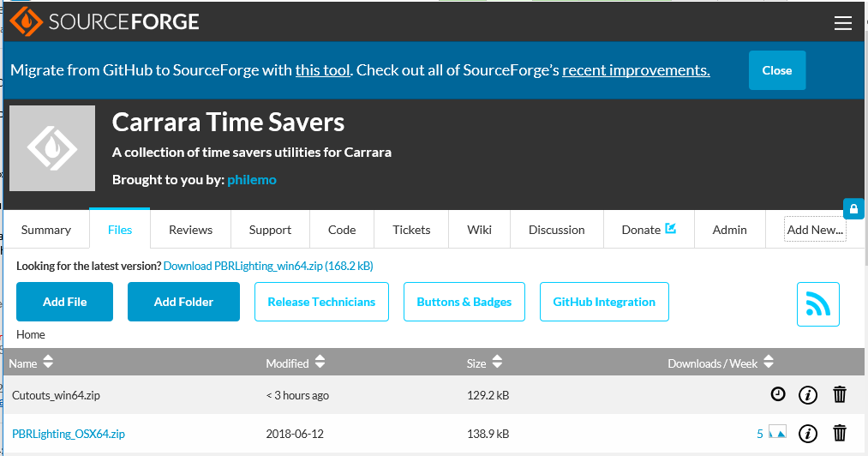868x456 pixels.
Task: Click the clock icon for Cutouts_win64.zip
Action: (777, 394)
